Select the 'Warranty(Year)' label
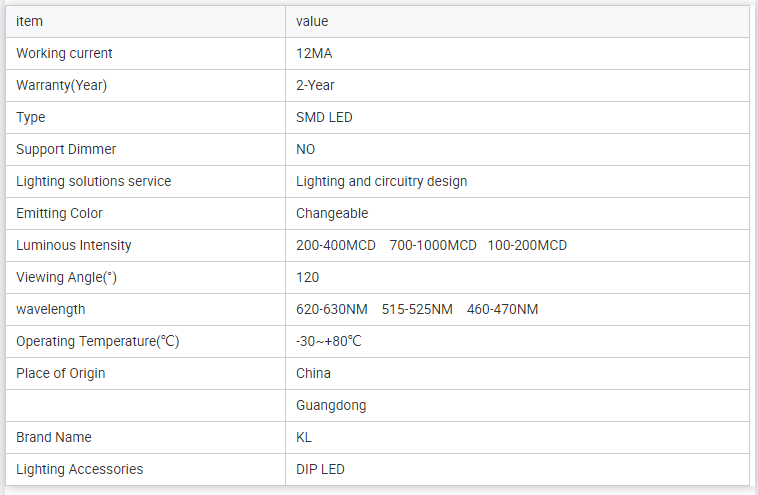The image size is (758, 495). click(x=61, y=85)
